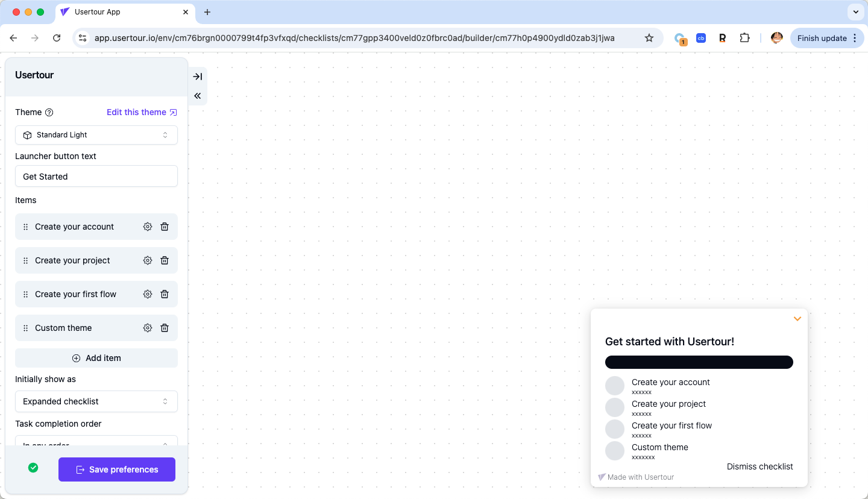Open the Made with Usertour link
868x499 pixels.
[x=636, y=477]
